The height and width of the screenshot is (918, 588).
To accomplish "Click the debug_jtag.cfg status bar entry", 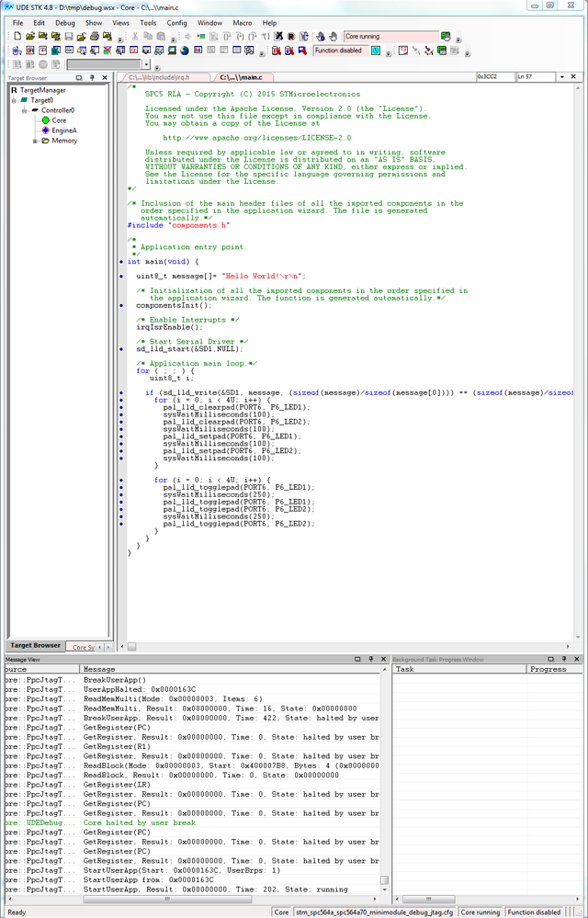I will 375,912.
